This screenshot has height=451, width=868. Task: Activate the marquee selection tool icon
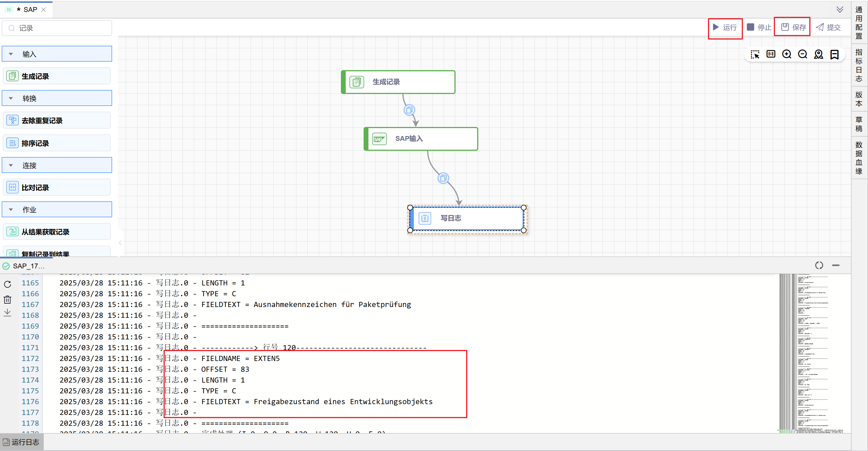coord(755,54)
